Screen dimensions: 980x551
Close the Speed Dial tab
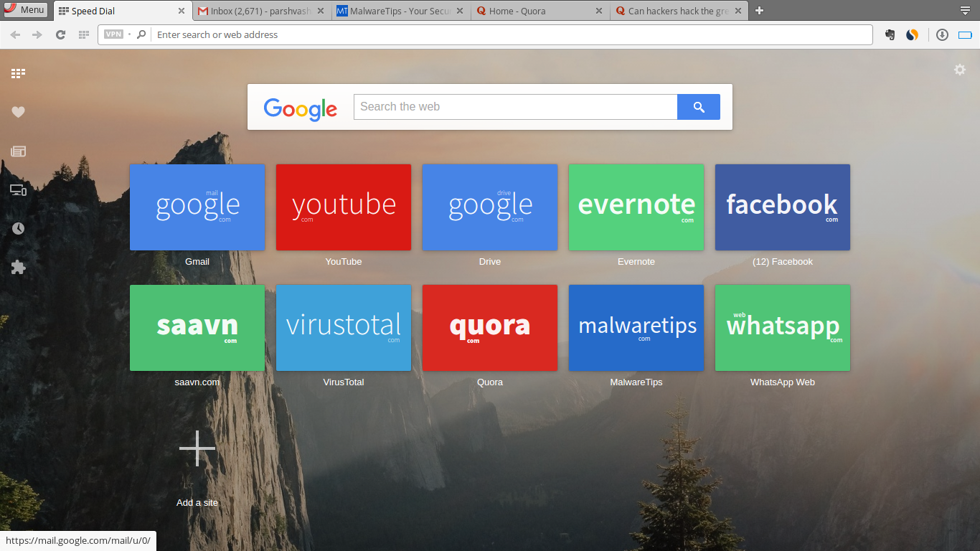pyautogui.click(x=182, y=11)
